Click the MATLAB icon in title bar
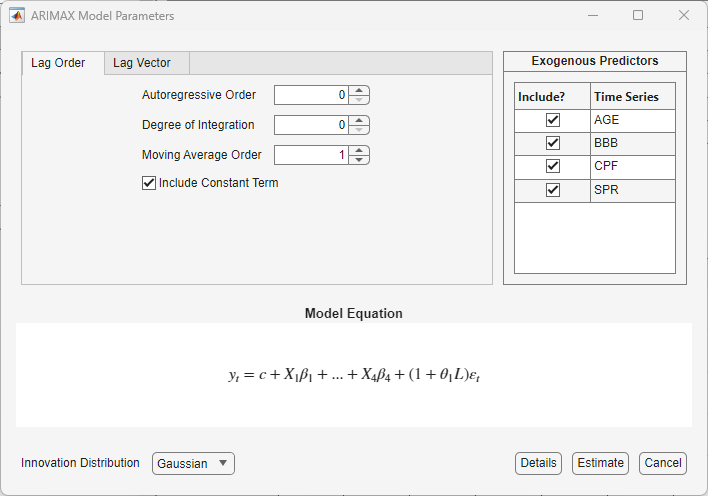Screen dimensions: 708x496 click(17, 16)
